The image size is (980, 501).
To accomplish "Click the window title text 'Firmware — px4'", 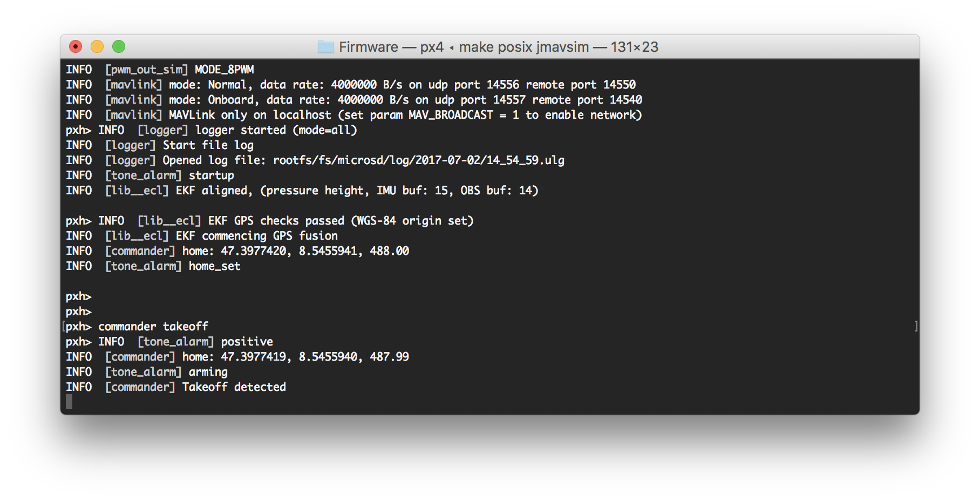I will (x=391, y=47).
